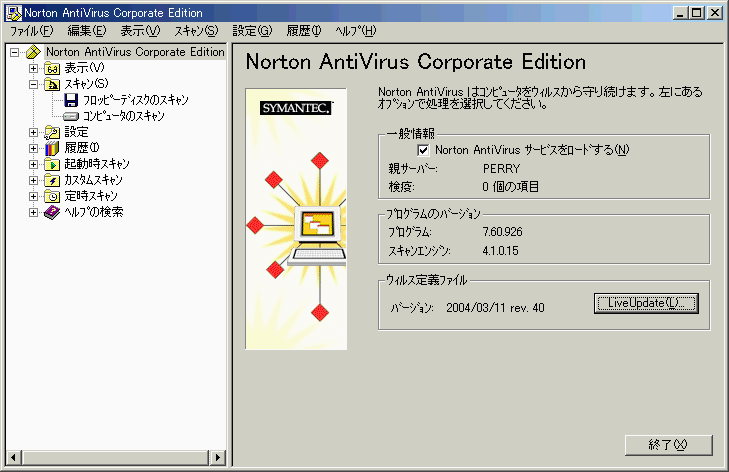The height and width of the screenshot is (472, 729).
Task: Maximize the Norton AntiVirus window
Action: click(x=696, y=13)
